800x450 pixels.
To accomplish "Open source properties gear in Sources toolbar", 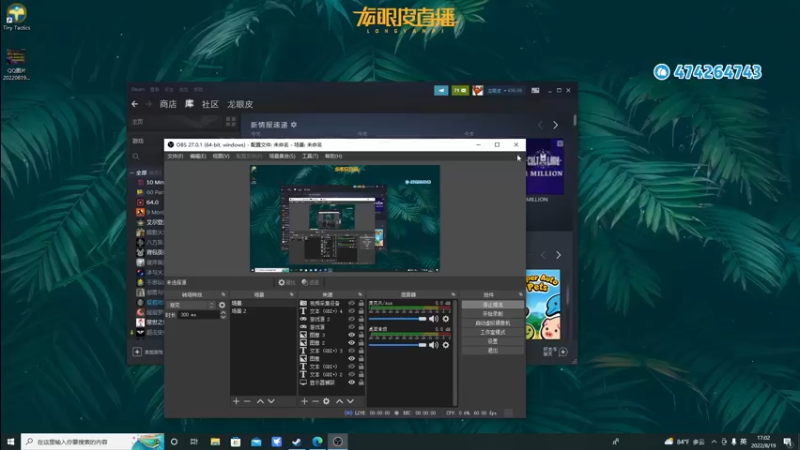I will [327, 402].
